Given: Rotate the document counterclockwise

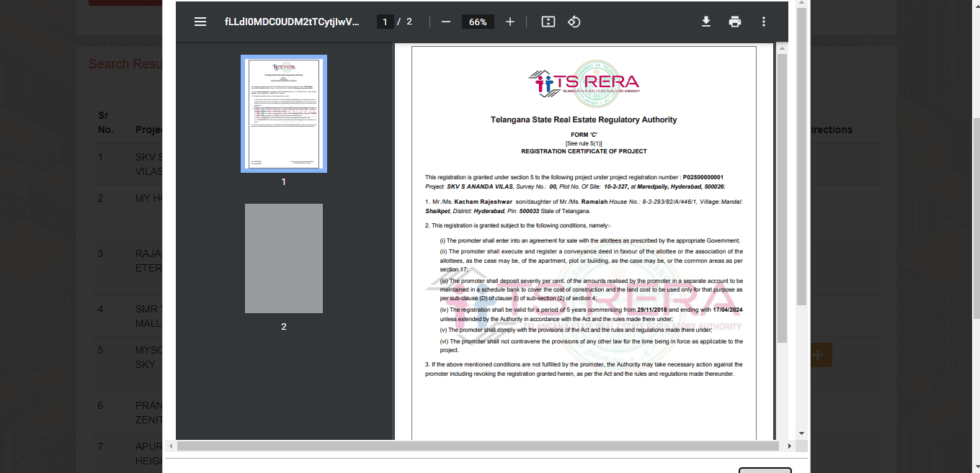Looking at the screenshot, I should 574,22.
